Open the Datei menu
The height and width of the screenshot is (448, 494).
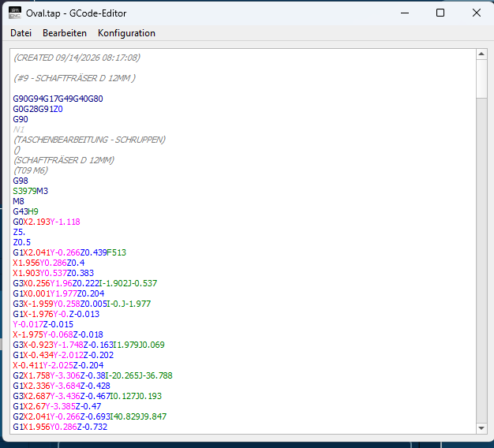21,33
